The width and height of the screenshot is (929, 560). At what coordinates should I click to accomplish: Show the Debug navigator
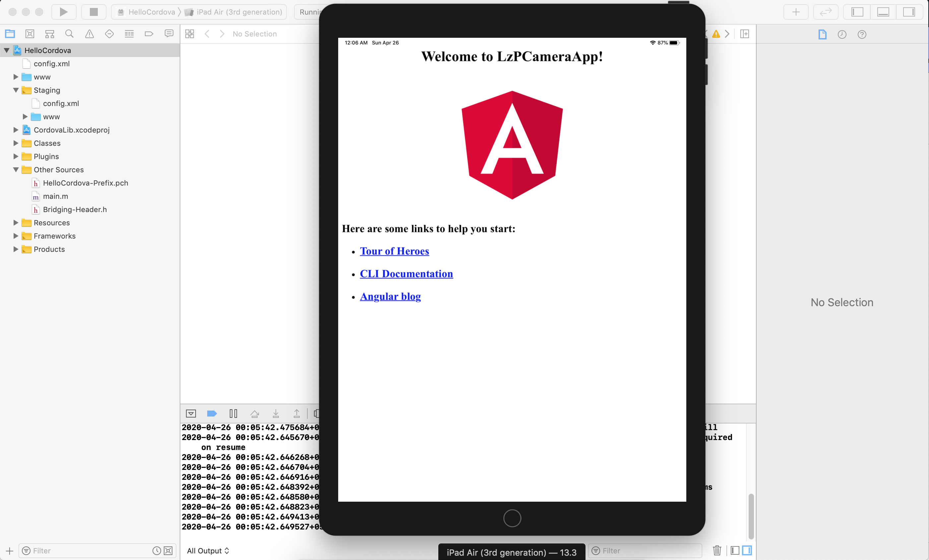point(129,34)
